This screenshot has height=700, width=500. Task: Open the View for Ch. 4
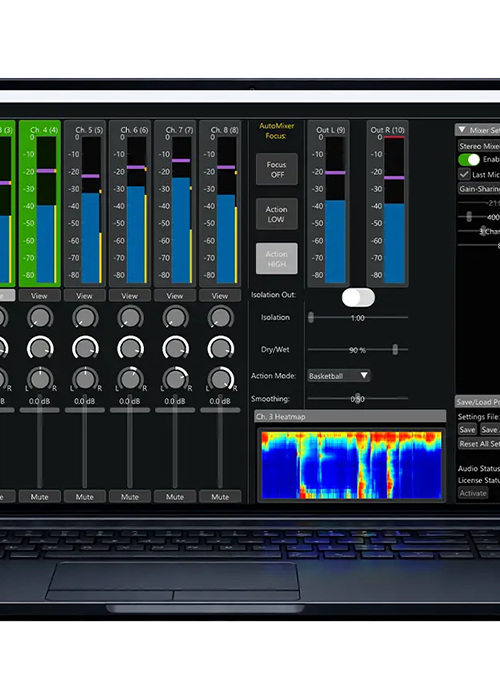[x=39, y=295]
